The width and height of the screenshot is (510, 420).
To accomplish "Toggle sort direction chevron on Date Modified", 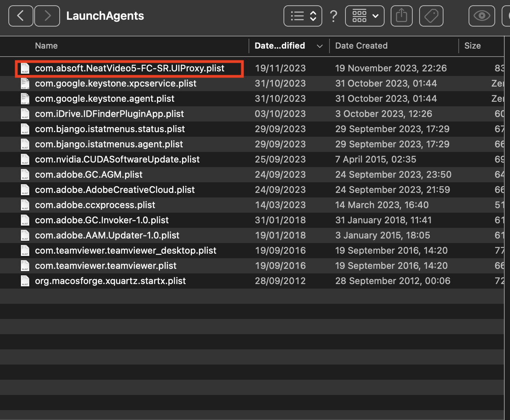I will (x=320, y=46).
